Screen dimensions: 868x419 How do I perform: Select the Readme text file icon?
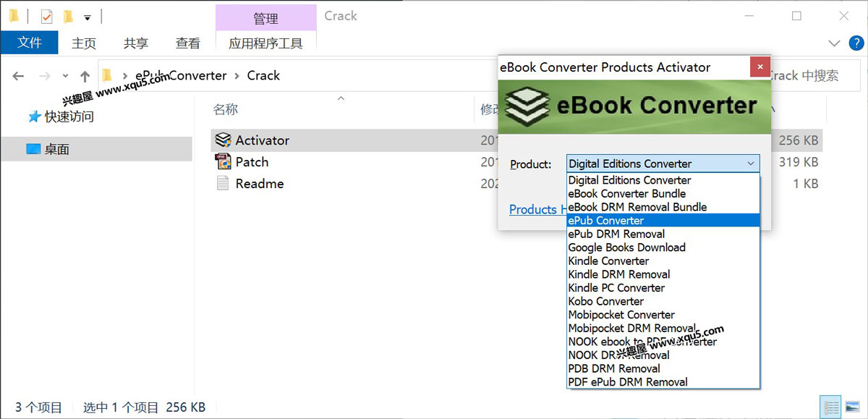pos(223,184)
